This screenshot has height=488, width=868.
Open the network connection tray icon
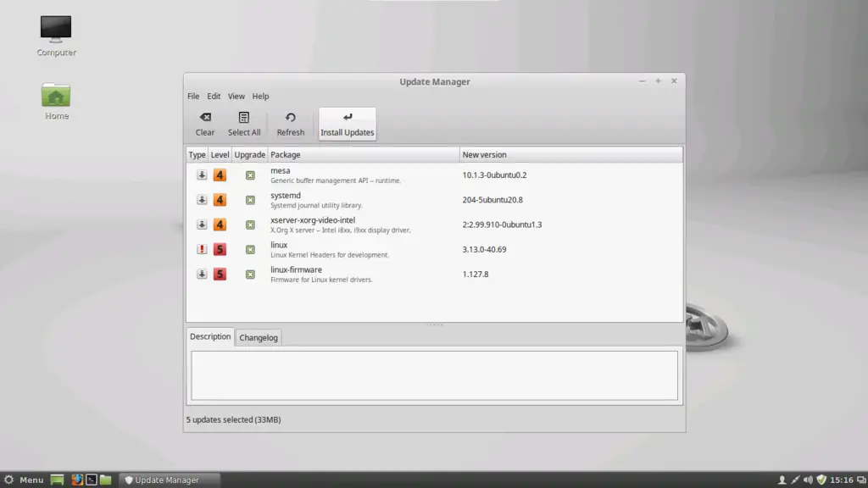pyautogui.click(x=795, y=480)
